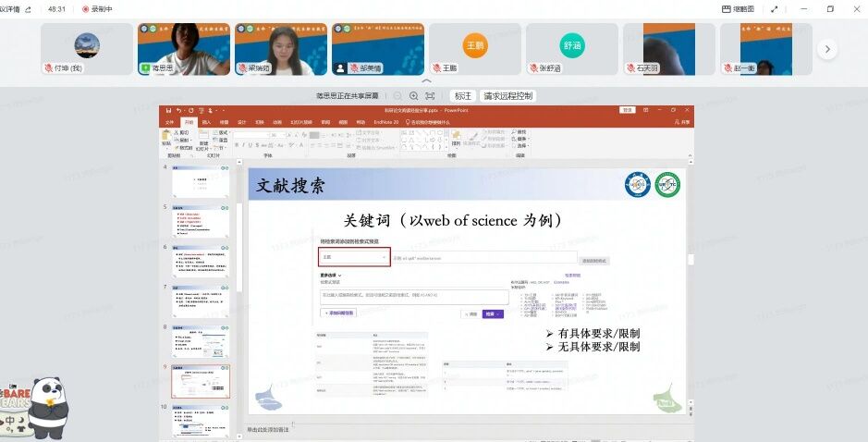
Task: Switch to the EndNote 20 ribbon tab
Action: pyautogui.click(x=385, y=121)
